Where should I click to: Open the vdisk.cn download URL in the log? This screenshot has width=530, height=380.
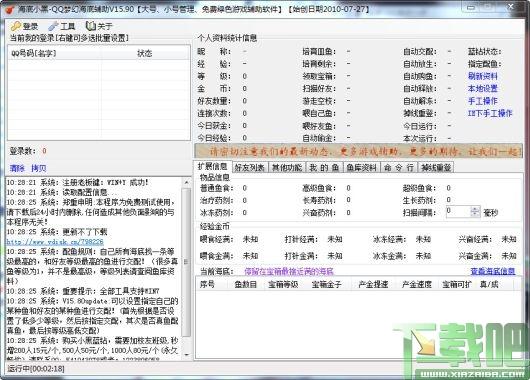pyautogui.click(x=55, y=242)
